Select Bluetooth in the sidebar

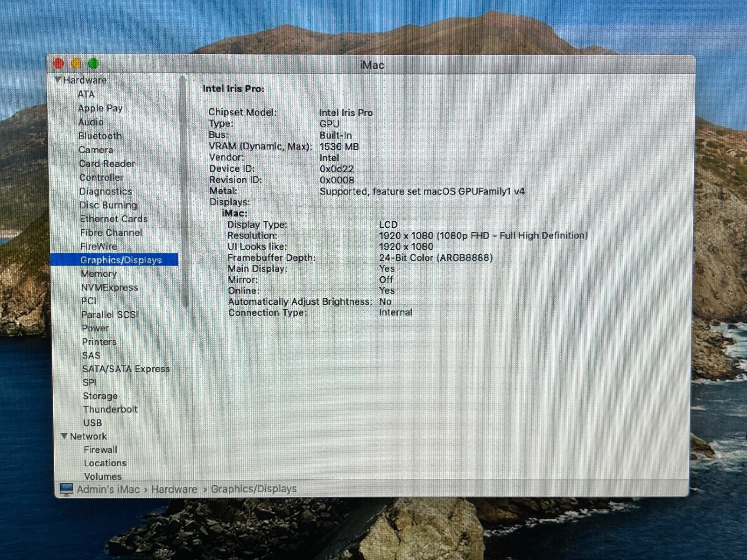(x=100, y=136)
